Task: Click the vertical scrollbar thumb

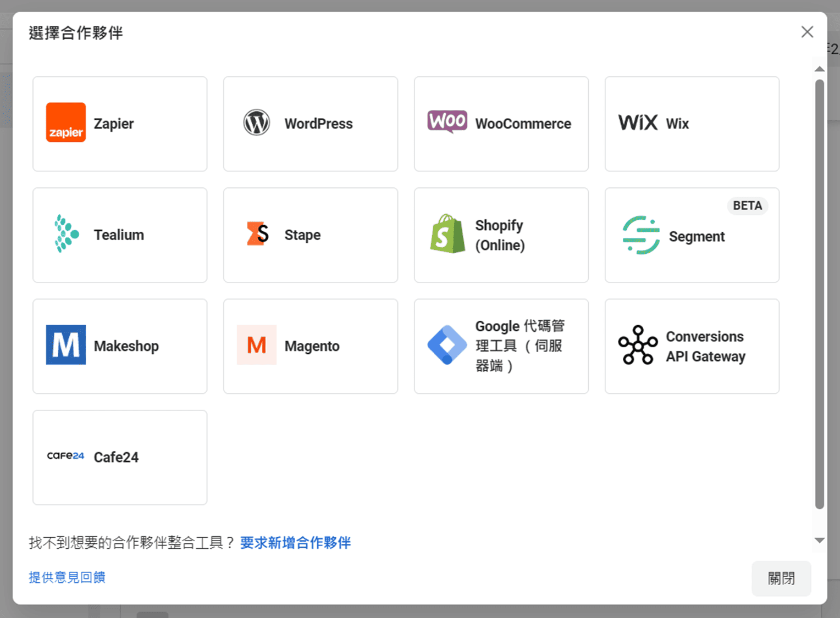Action: 820,294
